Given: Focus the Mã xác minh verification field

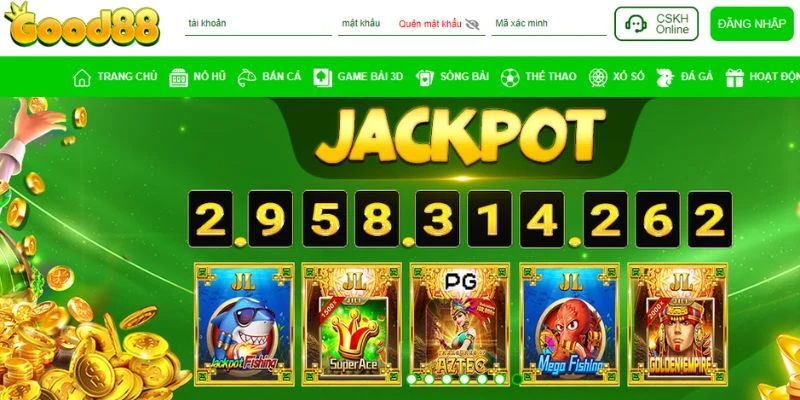Looking at the screenshot, I should [x=549, y=23].
